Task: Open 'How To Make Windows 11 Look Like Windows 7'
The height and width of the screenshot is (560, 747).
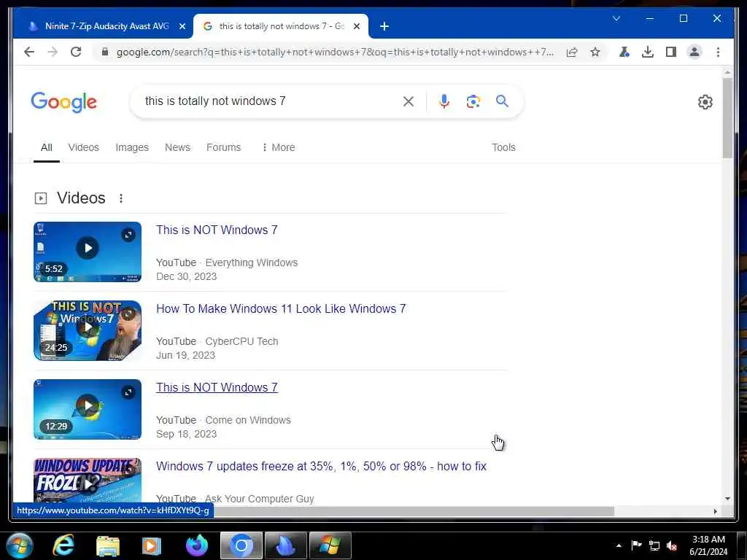Action: click(x=281, y=308)
